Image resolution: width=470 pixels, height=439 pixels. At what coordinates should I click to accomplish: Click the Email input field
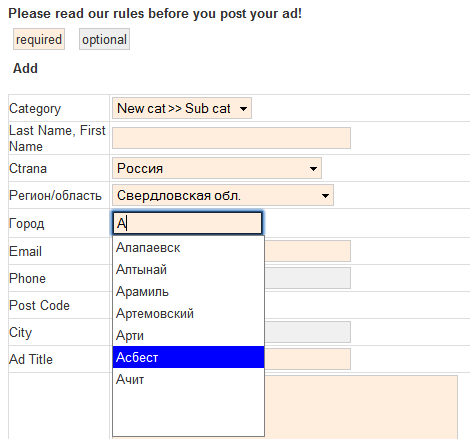click(x=307, y=251)
